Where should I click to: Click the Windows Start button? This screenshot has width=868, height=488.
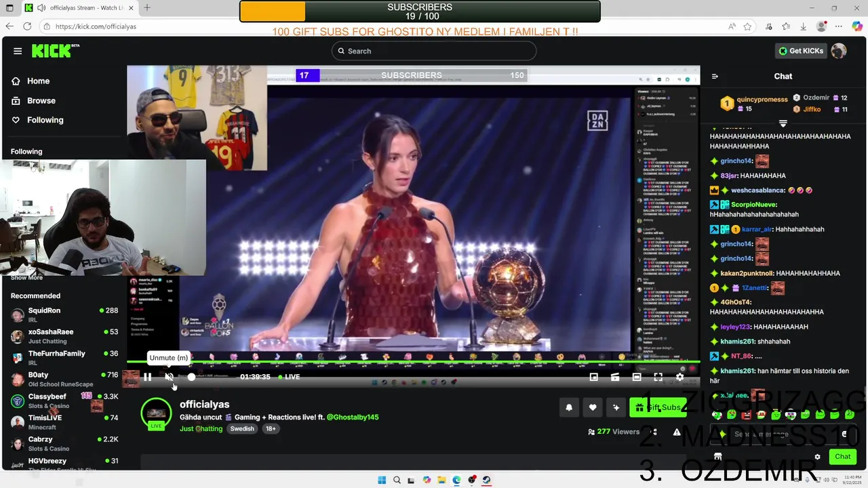coord(382,480)
